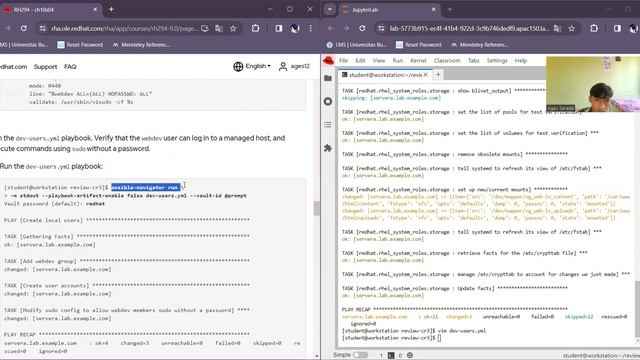Click 'Vault password (default): redhat' line
The image size is (640, 360).
(x=54, y=204)
